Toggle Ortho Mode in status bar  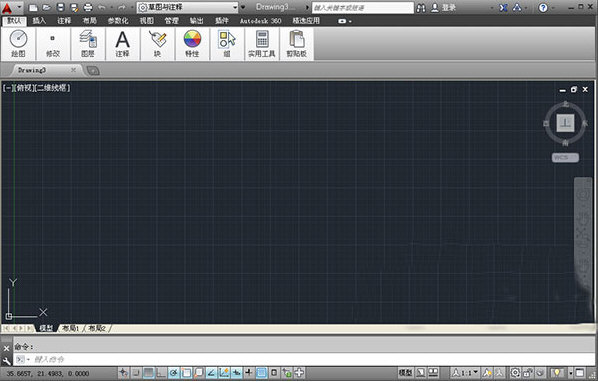pos(161,373)
